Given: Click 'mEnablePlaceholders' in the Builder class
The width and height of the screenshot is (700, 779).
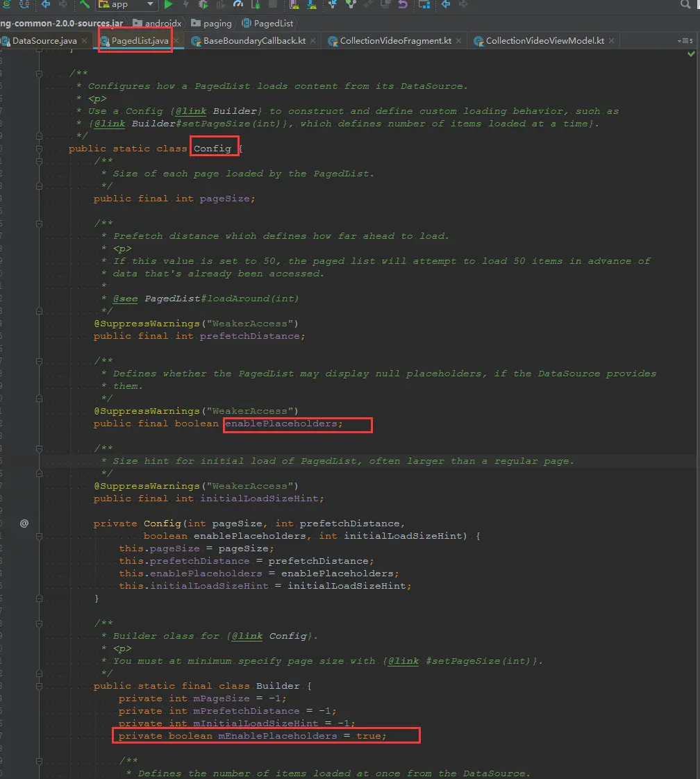Looking at the screenshot, I should coord(277,736).
